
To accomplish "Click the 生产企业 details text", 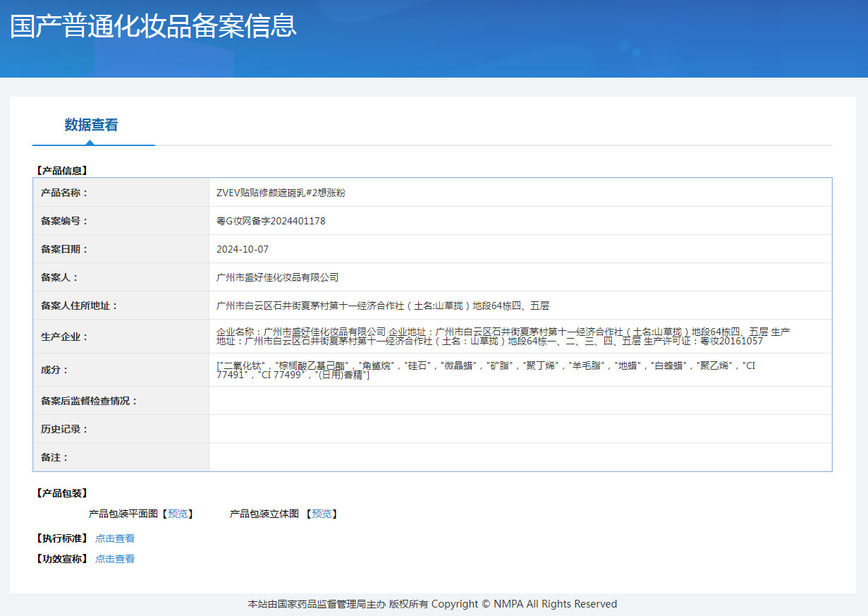I will [503, 336].
